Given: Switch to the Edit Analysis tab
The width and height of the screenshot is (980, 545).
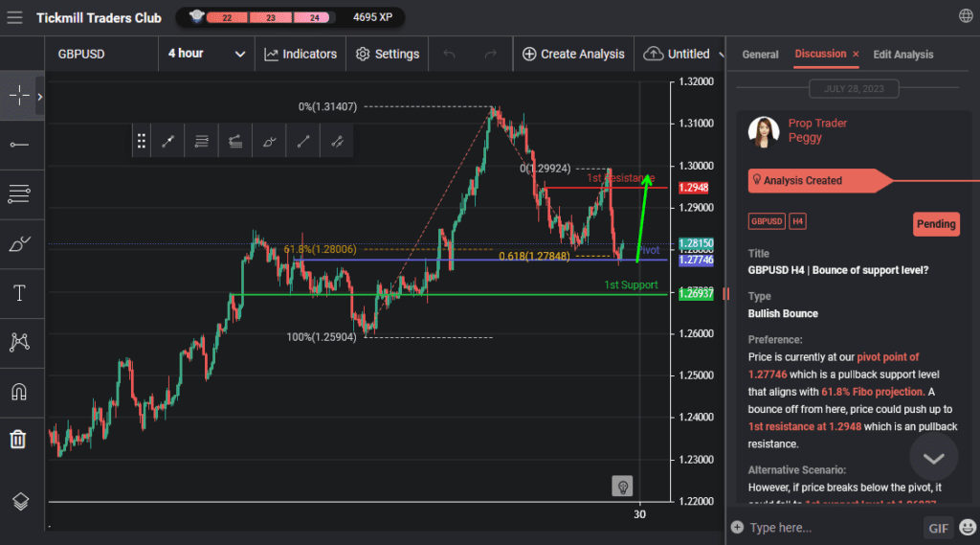Looking at the screenshot, I should point(903,55).
